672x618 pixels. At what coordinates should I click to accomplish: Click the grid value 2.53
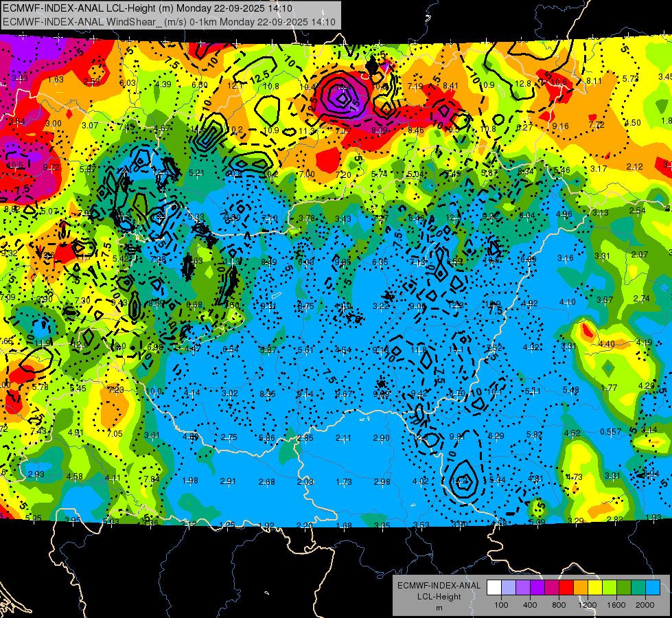[x=92, y=82]
